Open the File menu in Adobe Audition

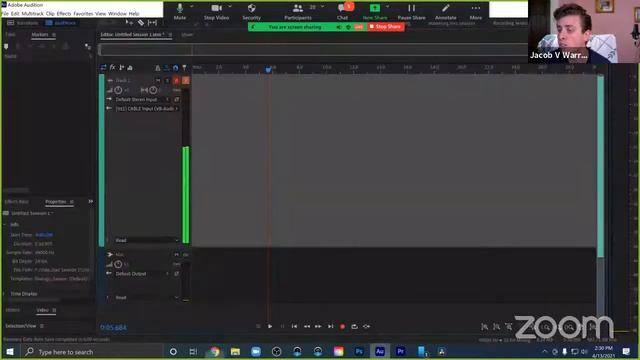tap(5, 13)
